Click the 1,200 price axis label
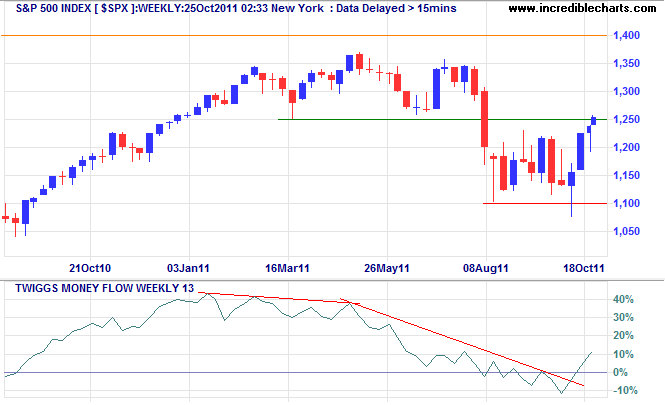The image size is (665, 405). pos(626,148)
